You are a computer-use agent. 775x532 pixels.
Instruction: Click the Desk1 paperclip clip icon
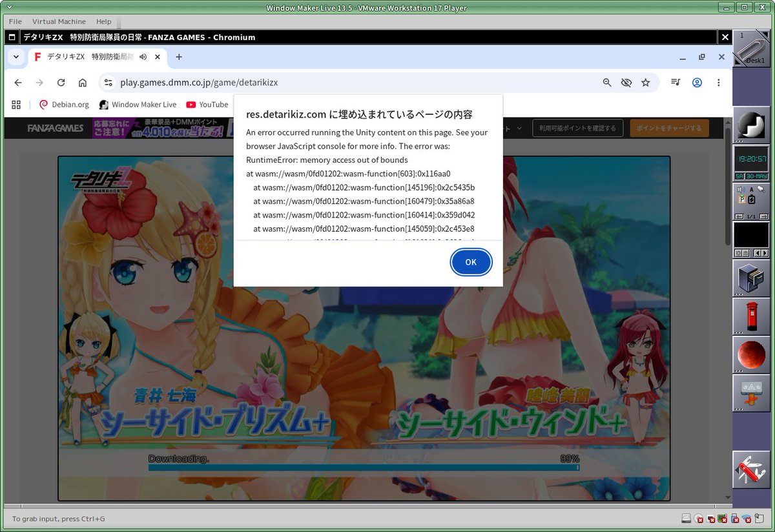[752, 49]
